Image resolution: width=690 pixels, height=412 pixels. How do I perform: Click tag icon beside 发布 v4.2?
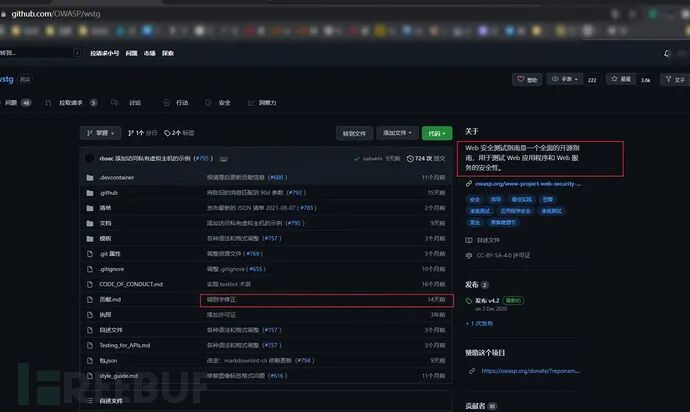point(469,301)
